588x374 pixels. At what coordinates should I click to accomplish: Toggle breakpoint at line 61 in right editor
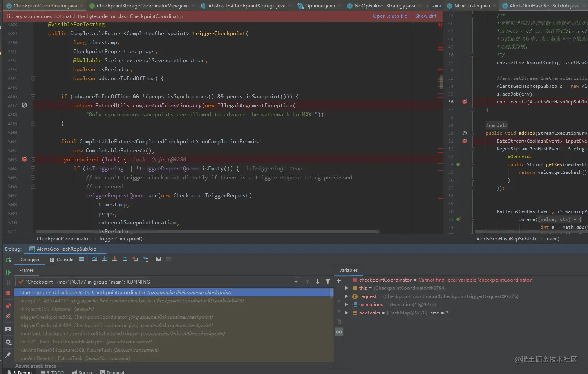tap(465, 141)
